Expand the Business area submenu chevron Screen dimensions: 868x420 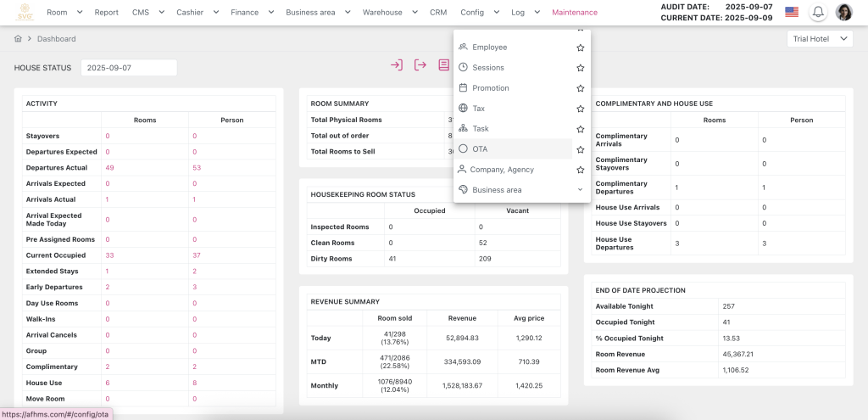pyautogui.click(x=580, y=190)
